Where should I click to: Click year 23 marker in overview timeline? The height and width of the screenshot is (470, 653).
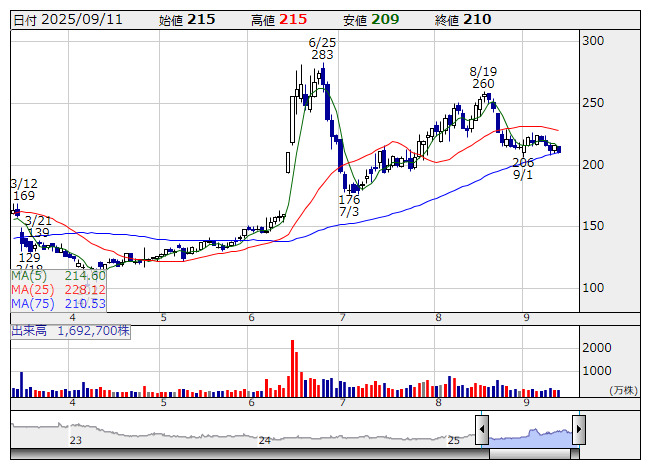pyautogui.click(x=76, y=440)
